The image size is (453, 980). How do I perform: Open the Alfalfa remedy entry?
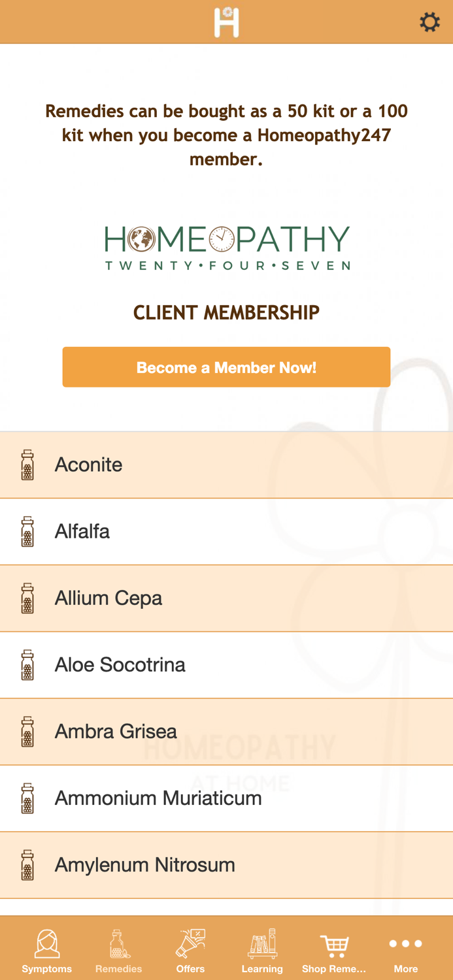click(x=82, y=532)
